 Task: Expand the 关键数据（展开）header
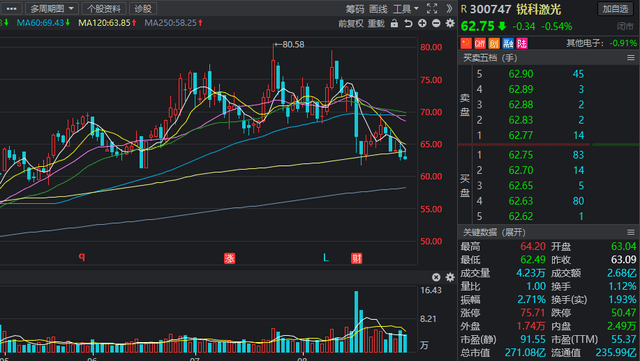[x=494, y=232]
